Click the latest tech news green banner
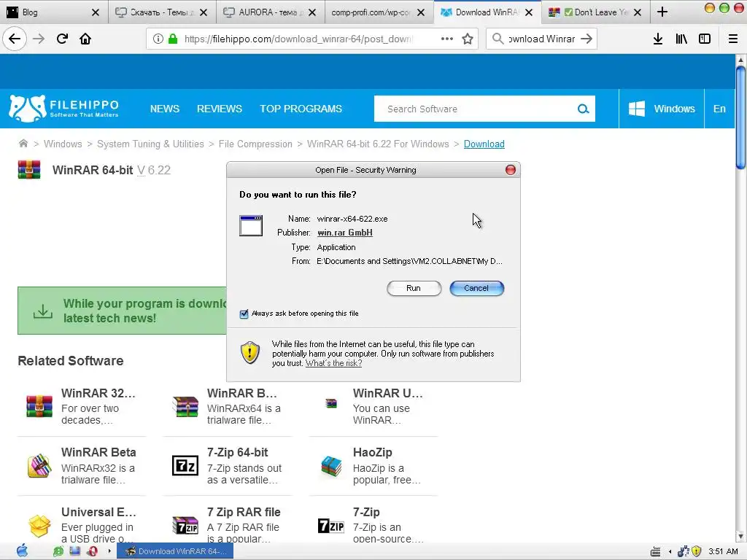The width and height of the screenshot is (747, 560). point(123,311)
